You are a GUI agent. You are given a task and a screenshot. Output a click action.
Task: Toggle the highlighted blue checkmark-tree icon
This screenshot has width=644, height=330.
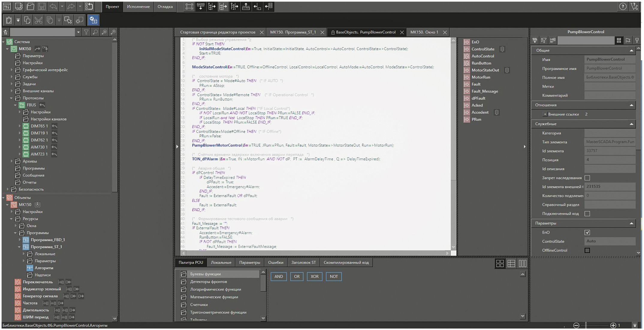(x=93, y=20)
